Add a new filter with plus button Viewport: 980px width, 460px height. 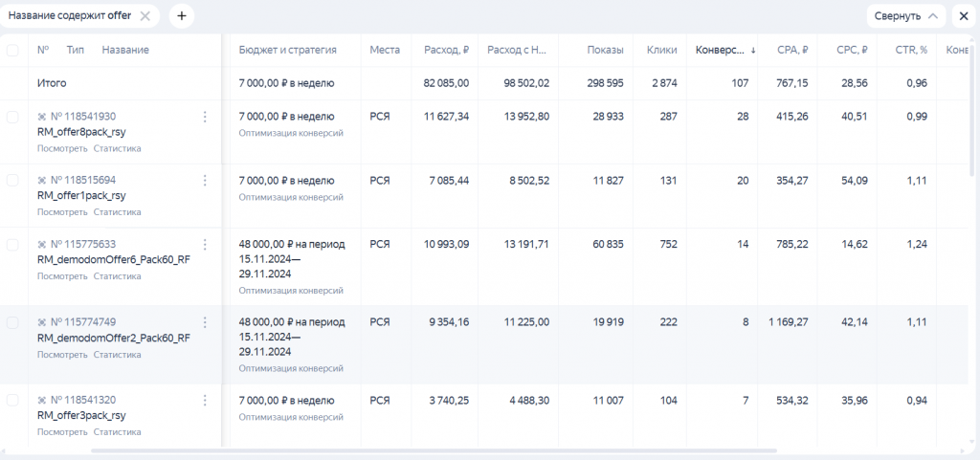[181, 16]
